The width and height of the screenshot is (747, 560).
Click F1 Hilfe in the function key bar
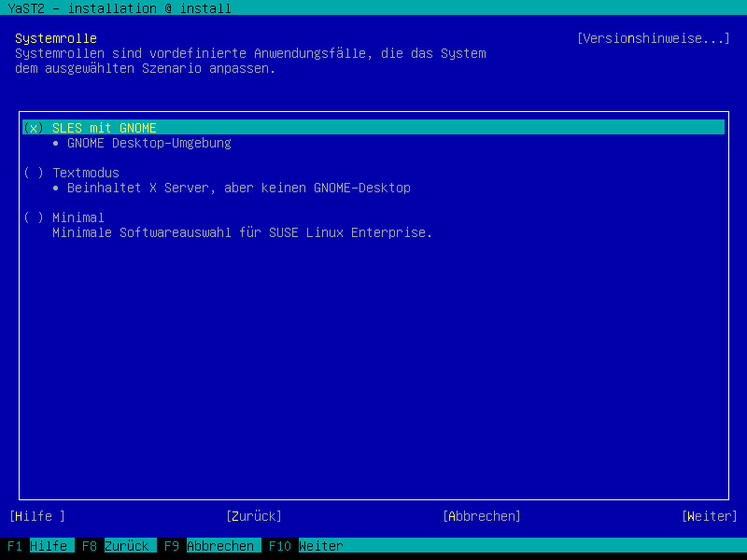tap(37, 546)
